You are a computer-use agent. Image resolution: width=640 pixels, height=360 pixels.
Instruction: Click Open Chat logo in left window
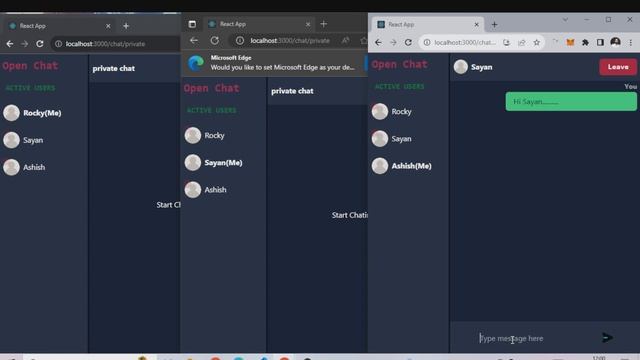31,66
